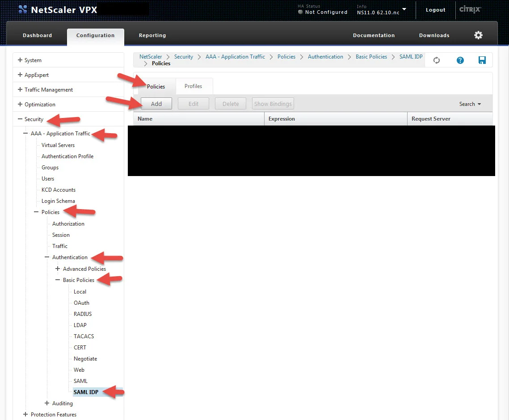Sort by the Expression column header

[336, 119]
